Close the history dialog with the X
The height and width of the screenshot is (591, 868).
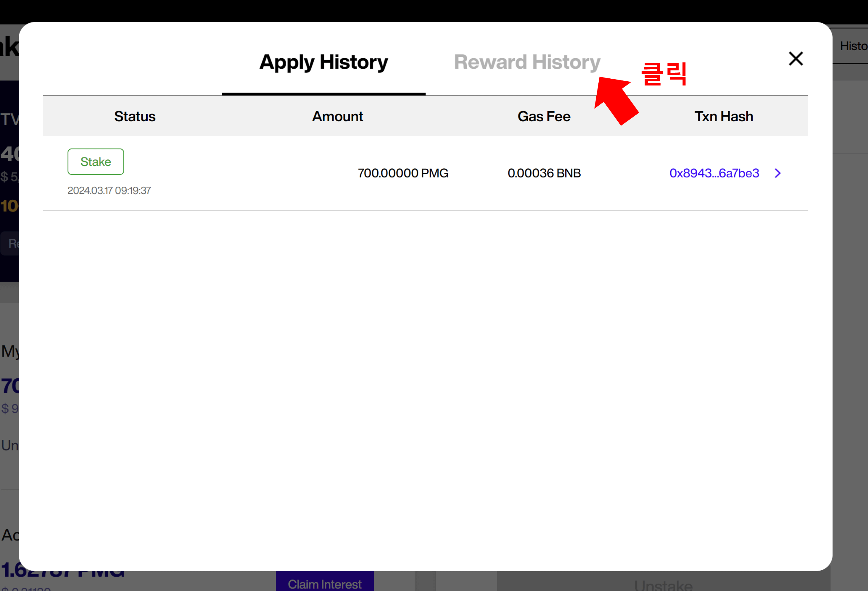tap(795, 59)
